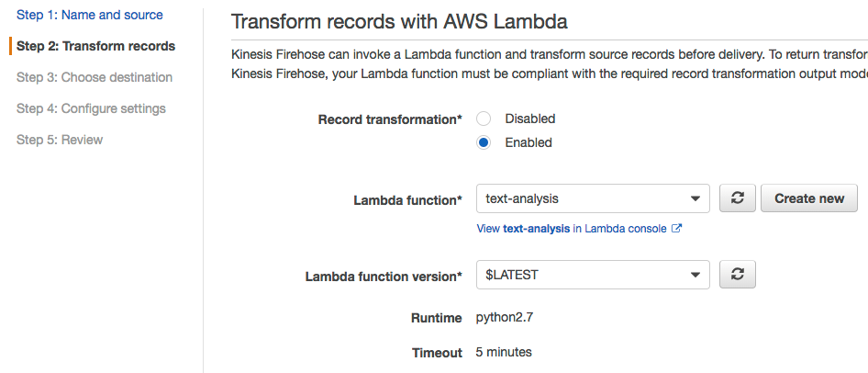
Task: View text-analysis in Lambda console
Action: pyautogui.click(x=573, y=229)
